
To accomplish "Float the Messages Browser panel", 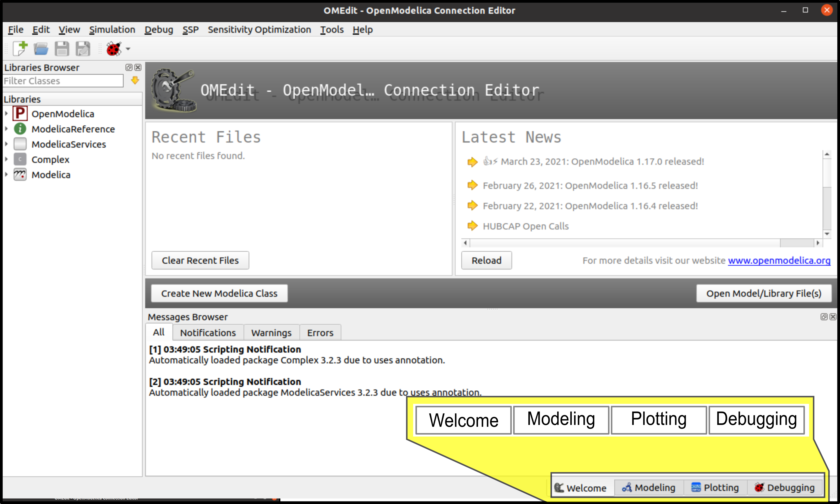I will click(824, 317).
